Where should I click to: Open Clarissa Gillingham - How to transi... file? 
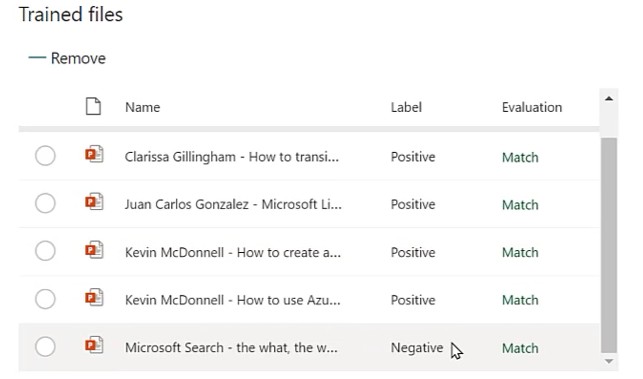[x=232, y=157]
